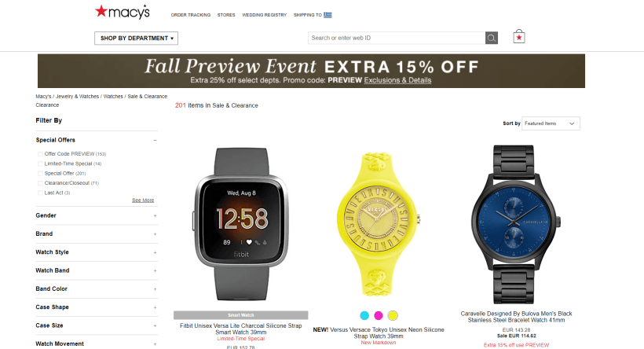Click the search magnifier icon
The height and width of the screenshot is (349, 644).
click(x=491, y=39)
